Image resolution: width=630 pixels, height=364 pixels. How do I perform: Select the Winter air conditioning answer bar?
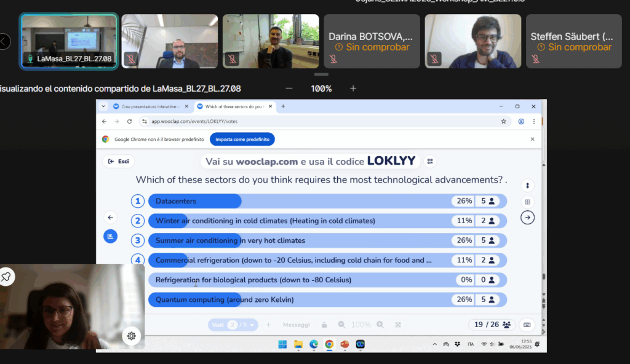pyautogui.click(x=327, y=221)
